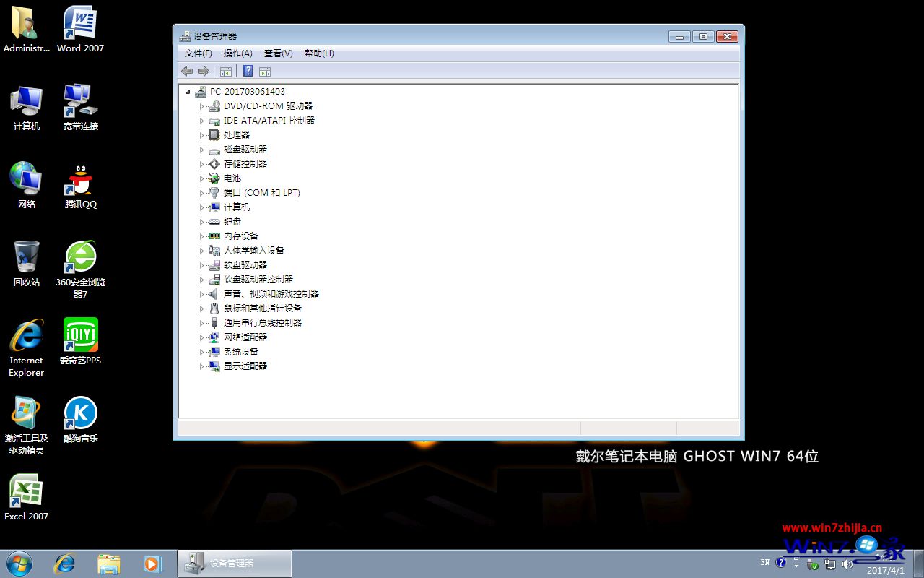Open the 文件(F) menu
This screenshot has height=578, width=924.
(198, 53)
